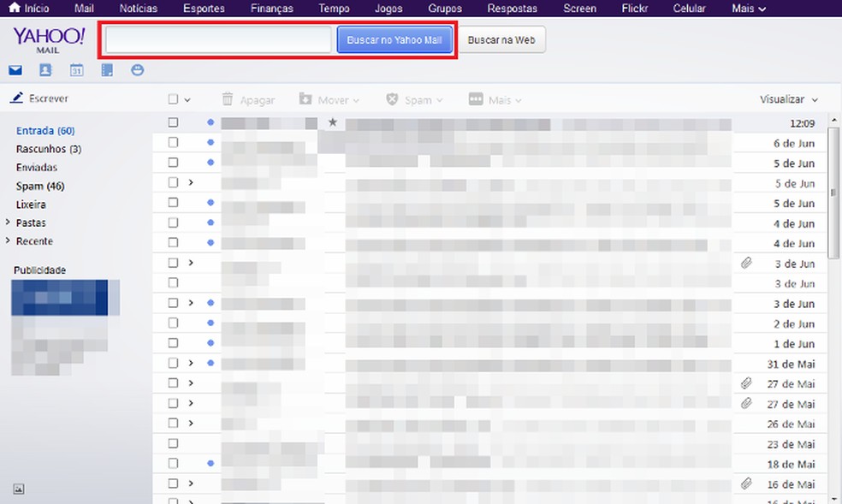Open the Mais dropdown in top navigation

(x=749, y=8)
